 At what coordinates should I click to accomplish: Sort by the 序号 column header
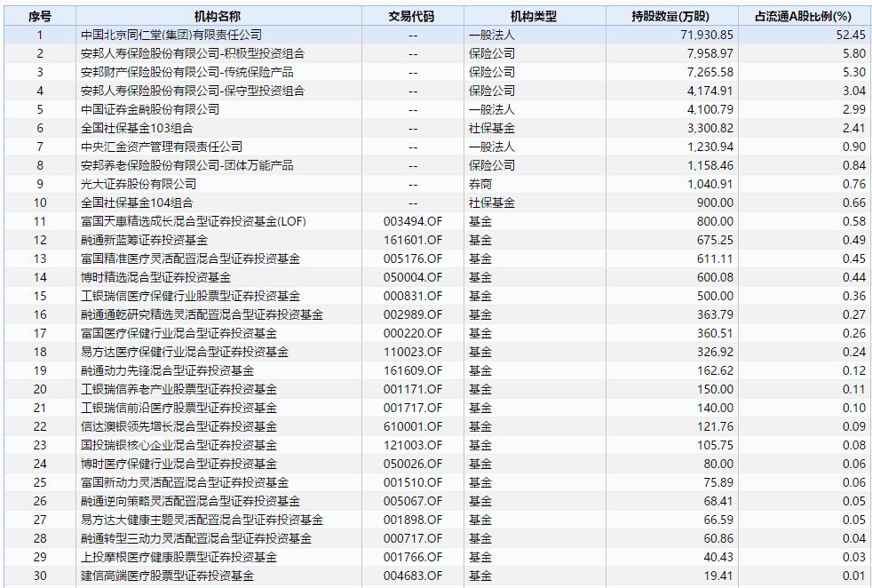[x=39, y=17]
